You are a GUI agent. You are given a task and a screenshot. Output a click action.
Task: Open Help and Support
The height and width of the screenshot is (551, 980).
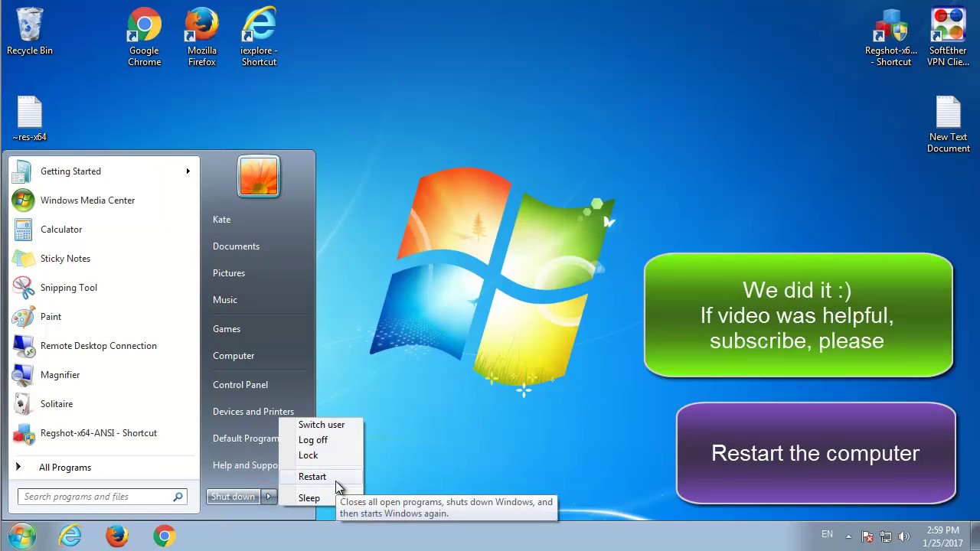tap(245, 465)
